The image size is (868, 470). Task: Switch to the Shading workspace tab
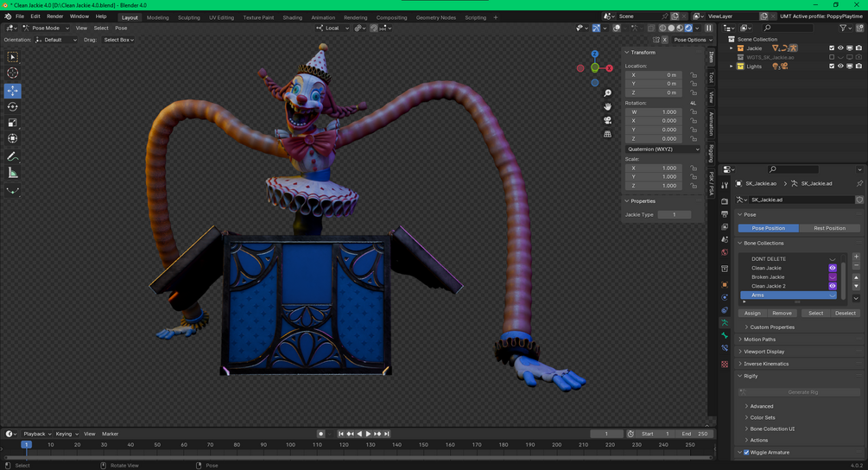click(x=292, y=18)
